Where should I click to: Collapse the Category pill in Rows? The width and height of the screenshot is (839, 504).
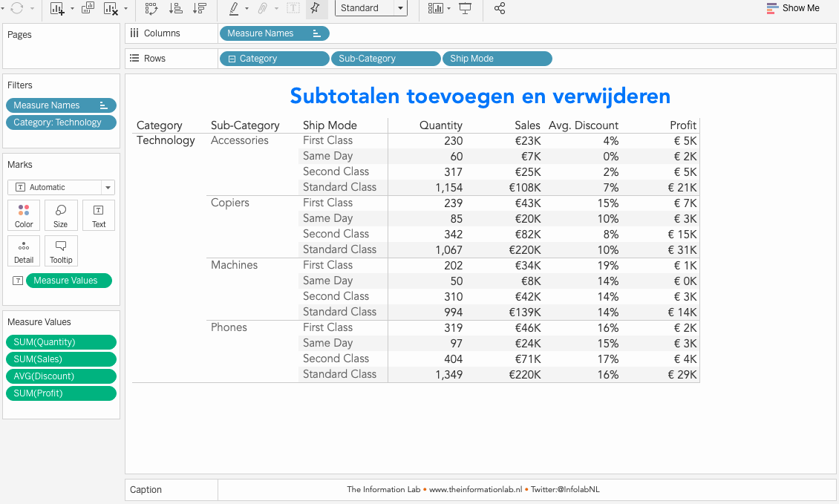coord(232,59)
